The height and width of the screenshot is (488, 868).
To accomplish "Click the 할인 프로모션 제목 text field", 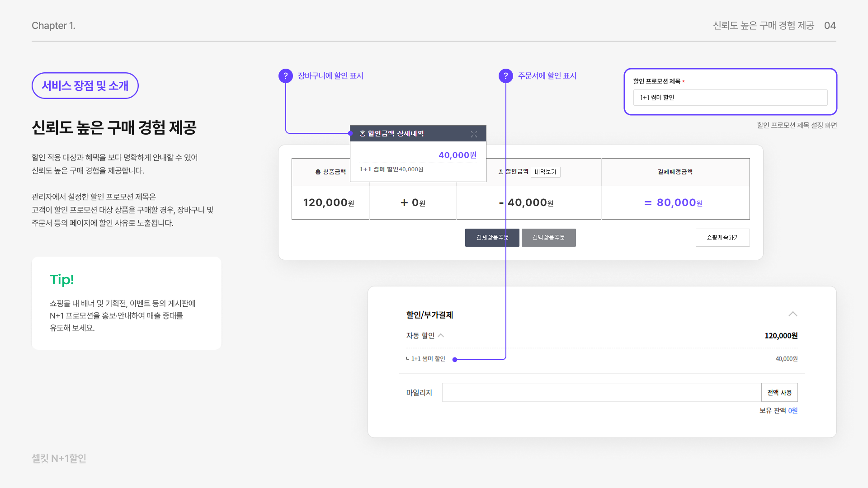I will tap(730, 98).
